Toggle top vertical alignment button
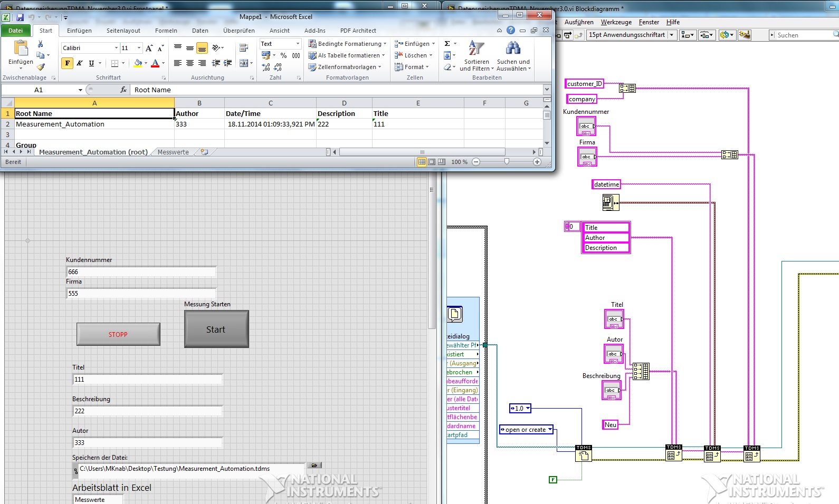The width and height of the screenshot is (839, 504). [178, 48]
